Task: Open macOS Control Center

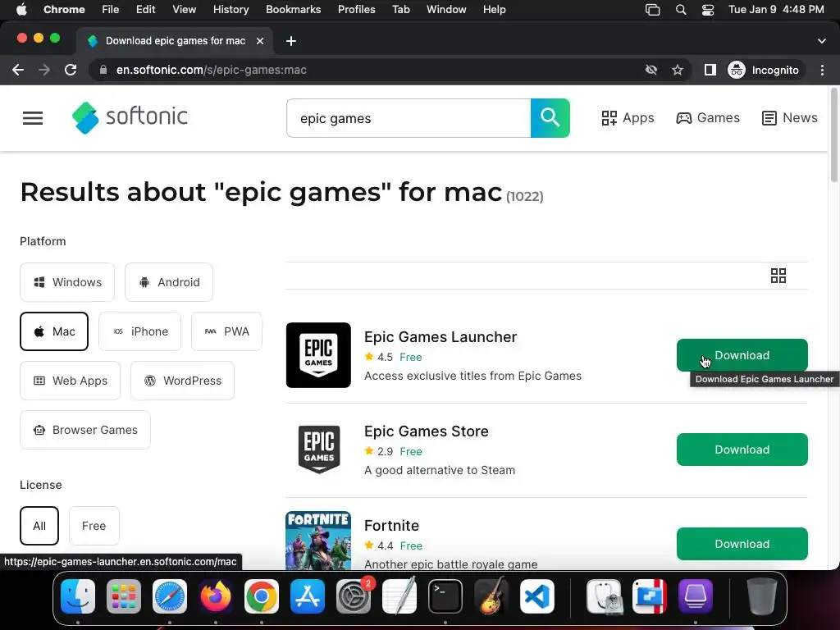Action: [x=707, y=10]
